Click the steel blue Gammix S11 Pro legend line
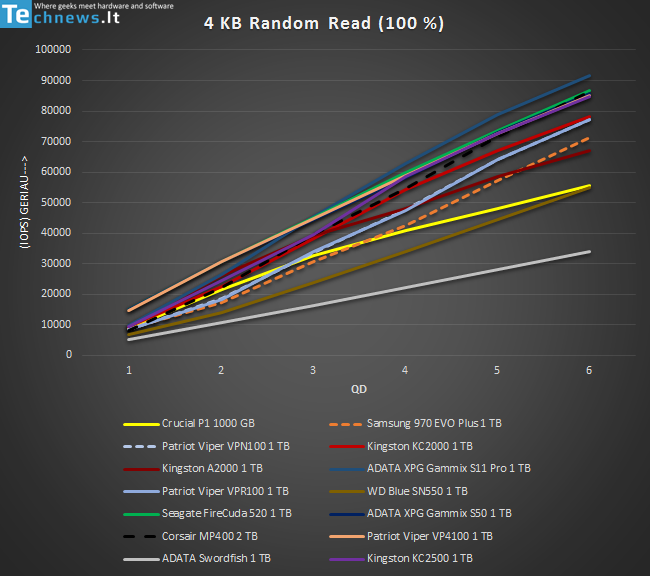The height and width of the screenshot is (576, 650). 347,469
